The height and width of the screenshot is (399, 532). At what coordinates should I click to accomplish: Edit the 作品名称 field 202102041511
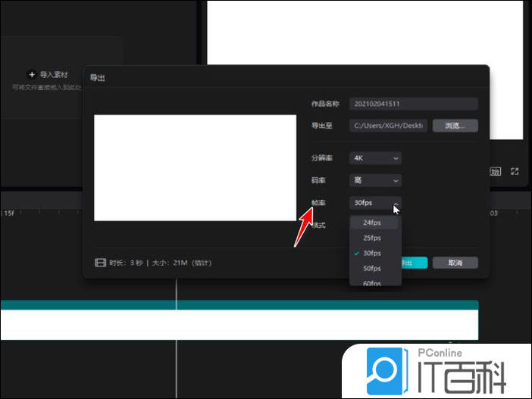pyautogui.click(x=414, y=104)
